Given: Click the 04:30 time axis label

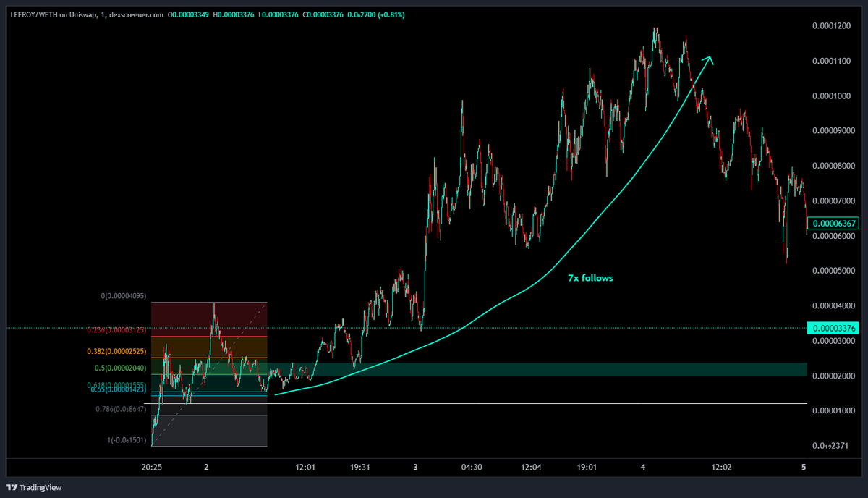Looking at the screenshot, I should pos(472,468).
